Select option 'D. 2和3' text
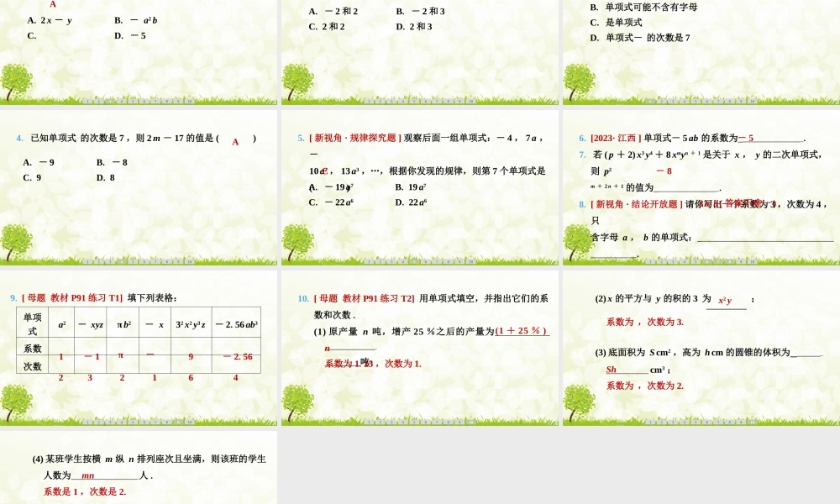 (x=414, y=26)
